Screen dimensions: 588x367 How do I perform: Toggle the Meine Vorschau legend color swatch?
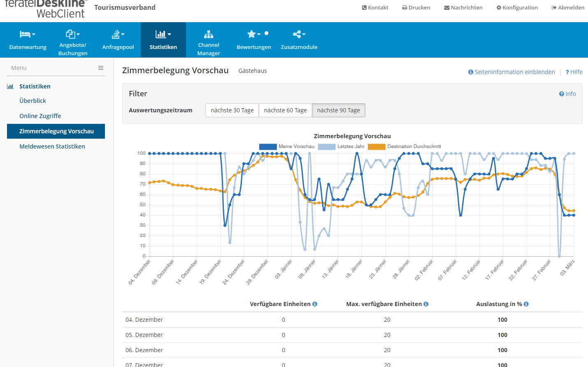267,146
